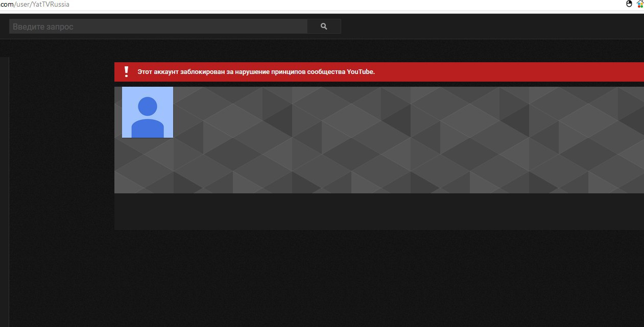
Task: Click the exclamation icon on the red banner
Action: (126, 72)
